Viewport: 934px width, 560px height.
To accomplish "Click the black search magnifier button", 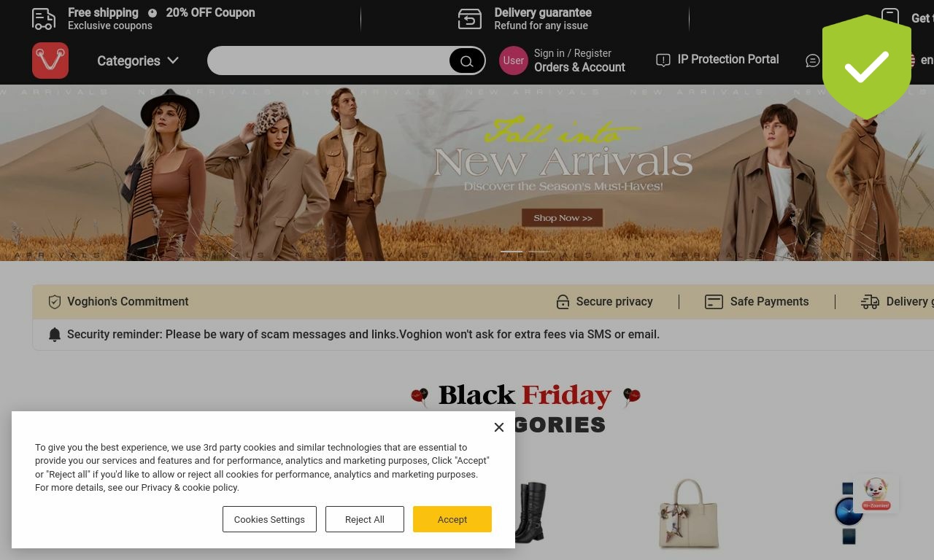I will pyautogui.click(x=467, y=61).
